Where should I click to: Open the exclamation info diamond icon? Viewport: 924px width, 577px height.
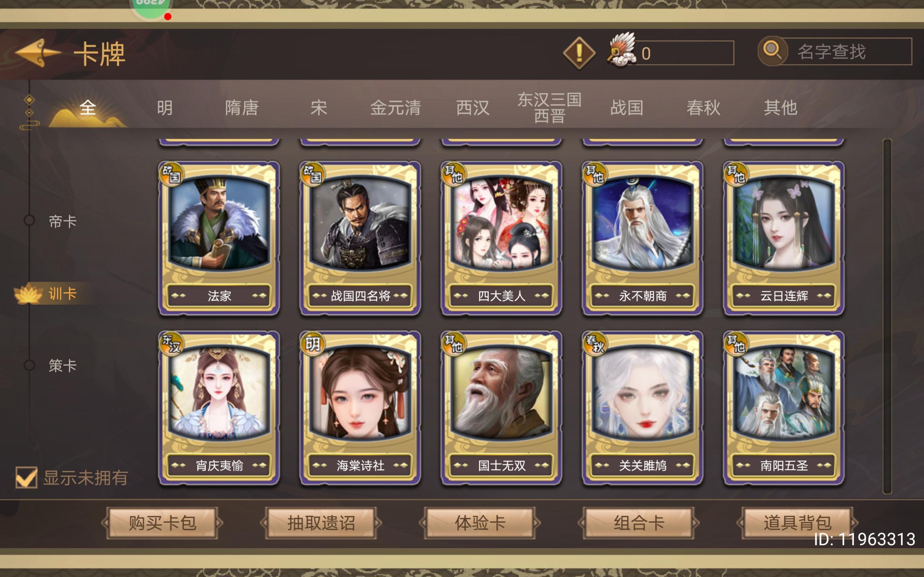coord(579,53)
